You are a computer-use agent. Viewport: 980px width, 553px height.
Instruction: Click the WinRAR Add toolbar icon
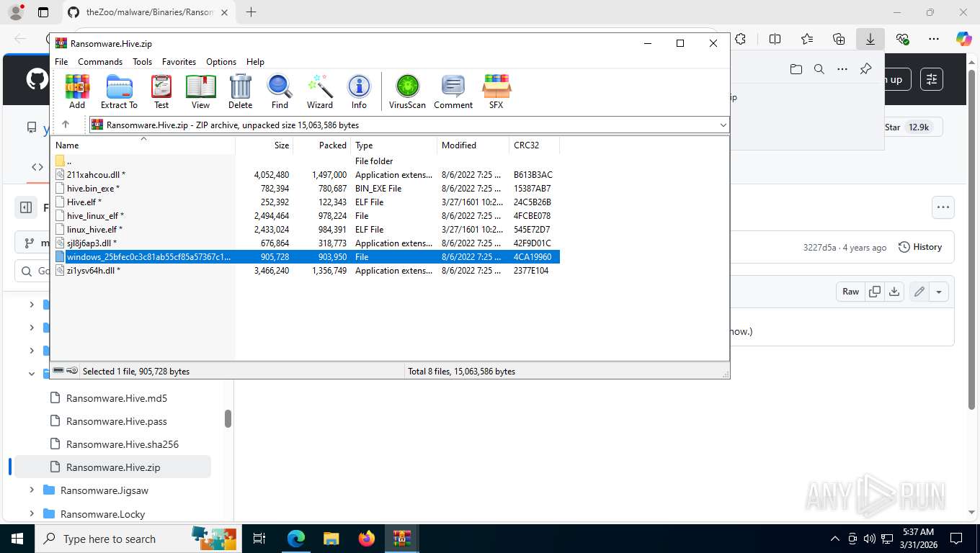coord(77,91)
